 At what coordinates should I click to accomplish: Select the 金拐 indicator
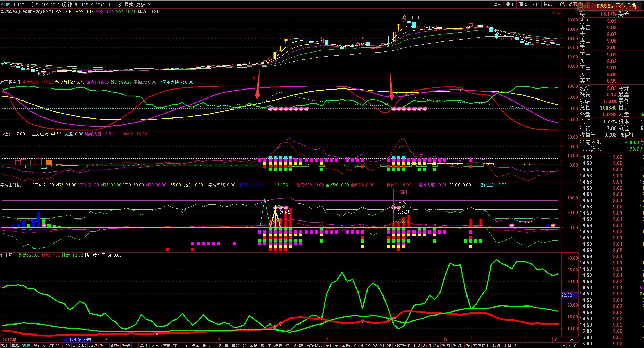tap(345, 345)
